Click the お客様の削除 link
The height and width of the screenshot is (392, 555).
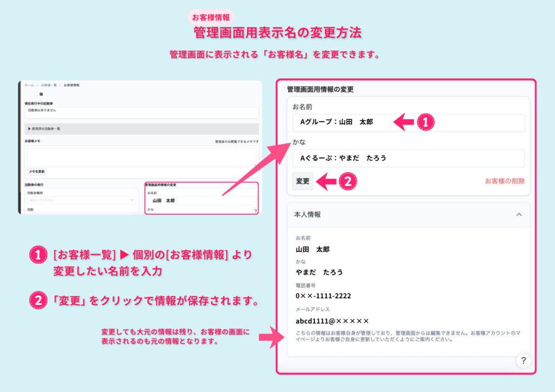tap(504, 181)
